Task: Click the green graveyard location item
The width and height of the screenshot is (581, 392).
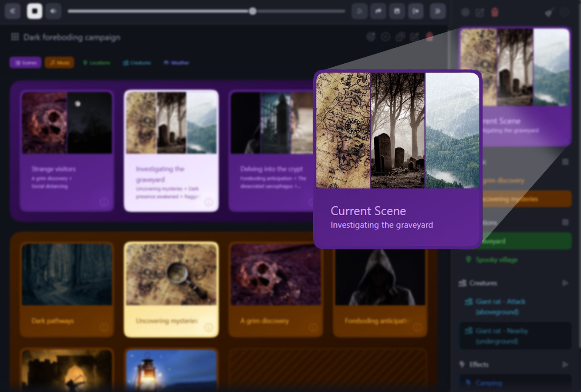Action: [527, 241]
